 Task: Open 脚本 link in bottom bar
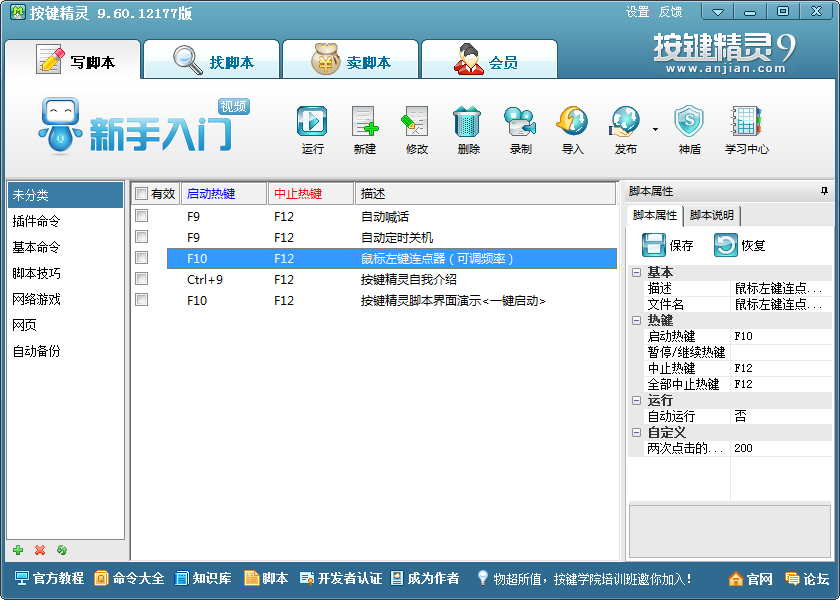coord(266,579)
